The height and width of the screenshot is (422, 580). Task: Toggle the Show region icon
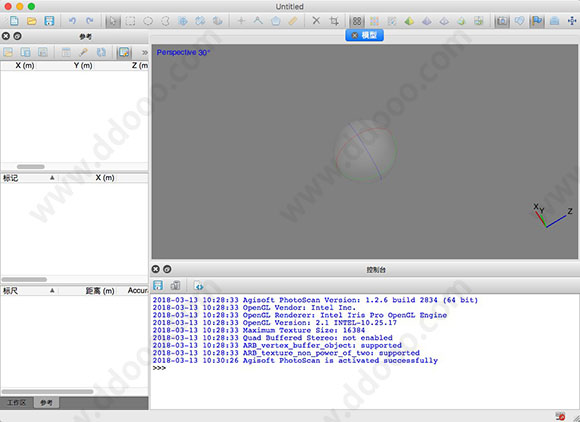554,21
